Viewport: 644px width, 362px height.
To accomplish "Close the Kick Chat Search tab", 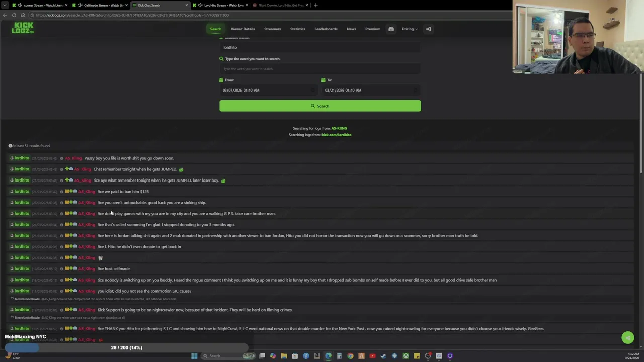I will click(187, 5).
